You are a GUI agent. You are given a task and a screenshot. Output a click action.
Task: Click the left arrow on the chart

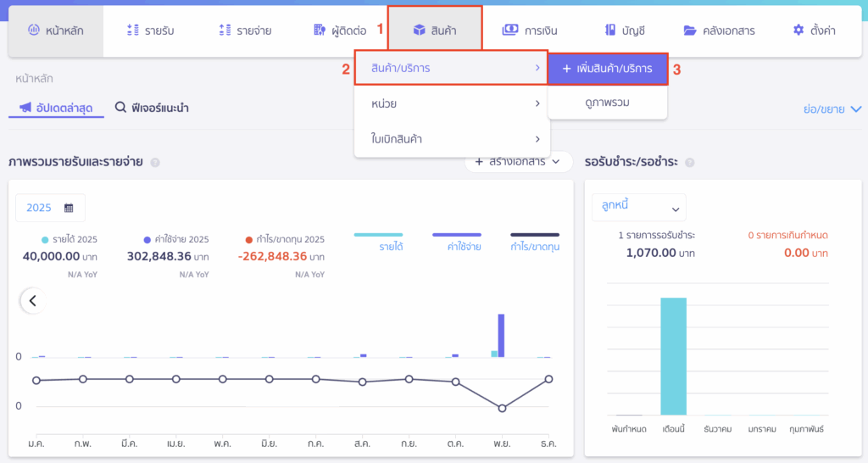click(32, 300)
